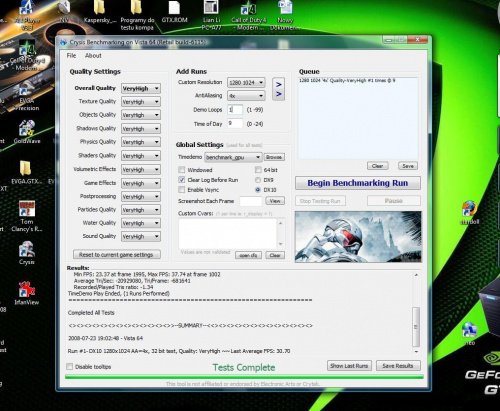The width and height of the screenshot is (500, 411).
Task: Click the open cfg button
Action: [248, 255]
